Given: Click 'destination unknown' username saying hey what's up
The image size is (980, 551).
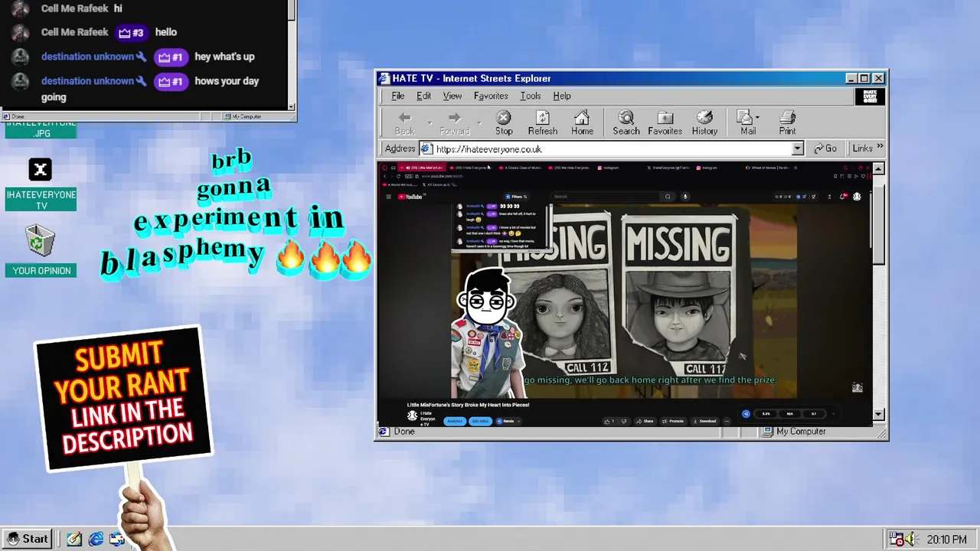Looking at the screenshot, I should pos(88,57).
